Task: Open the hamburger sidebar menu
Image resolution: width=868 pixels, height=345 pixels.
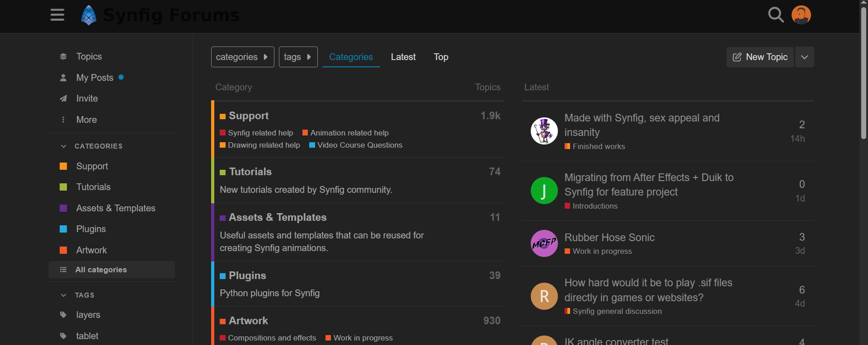Action: click(x=57, y=15)
